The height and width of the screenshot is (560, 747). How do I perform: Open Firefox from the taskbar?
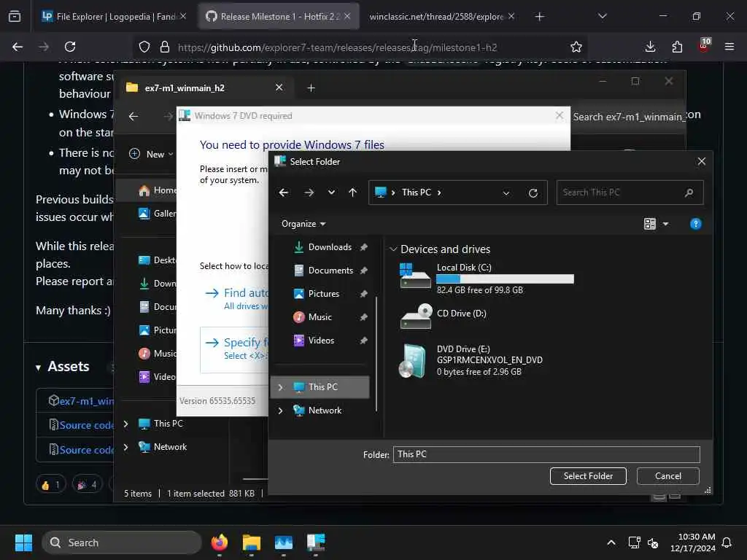(x=219, y=542)
